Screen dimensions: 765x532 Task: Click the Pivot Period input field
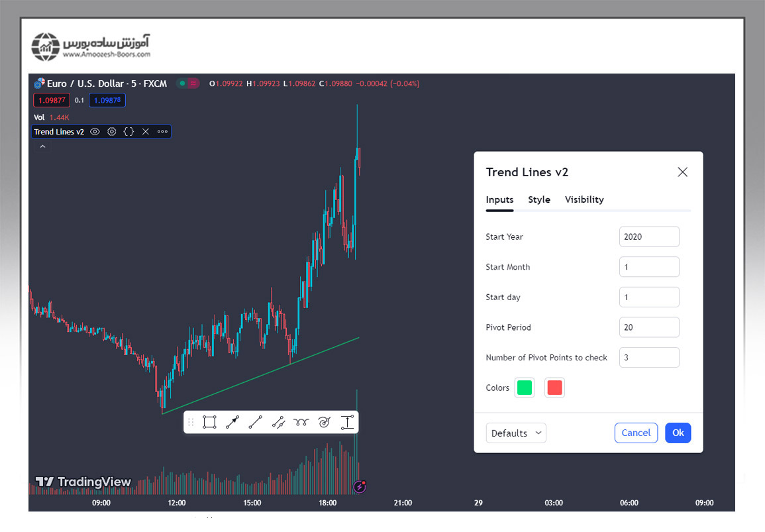[x=649, y=327]
